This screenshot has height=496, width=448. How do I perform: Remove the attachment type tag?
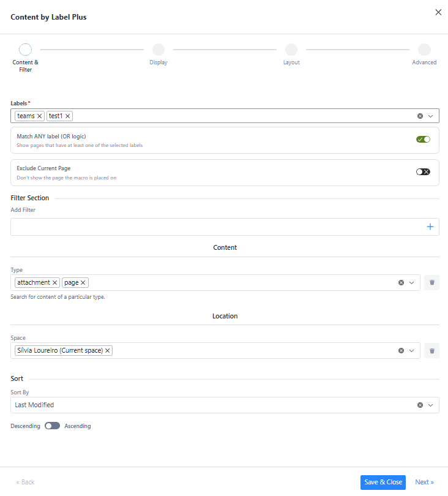point(54,282)
